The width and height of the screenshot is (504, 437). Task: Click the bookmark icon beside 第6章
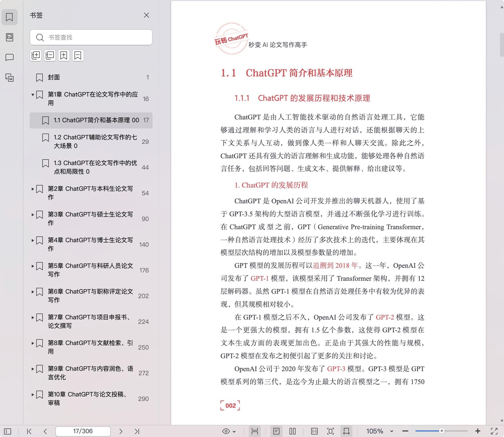[x=40, y=292]
